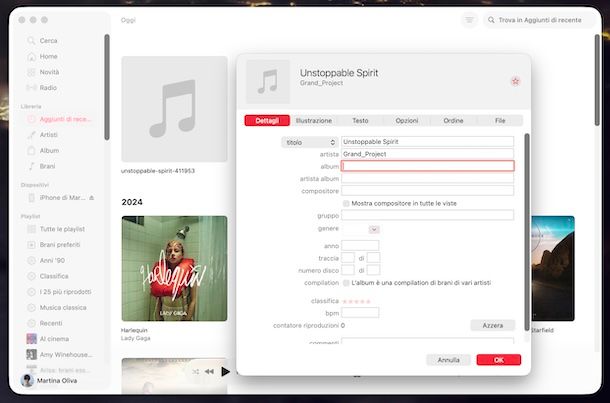Open the list view options icon
Viewport: 610px width, 403px height.
470,20
